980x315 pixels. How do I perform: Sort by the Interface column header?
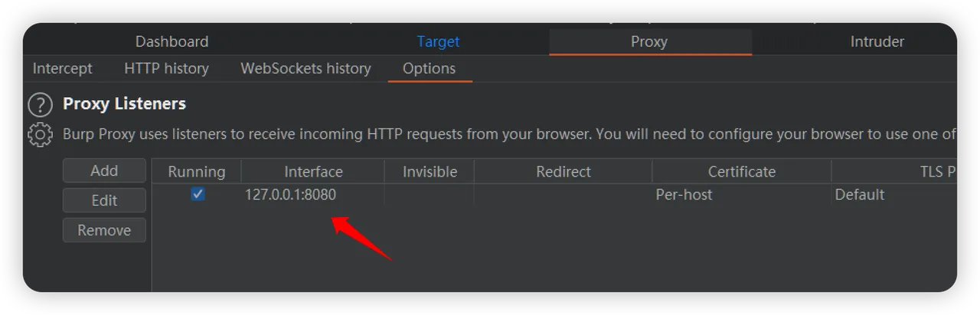click(x=313, y=171)
